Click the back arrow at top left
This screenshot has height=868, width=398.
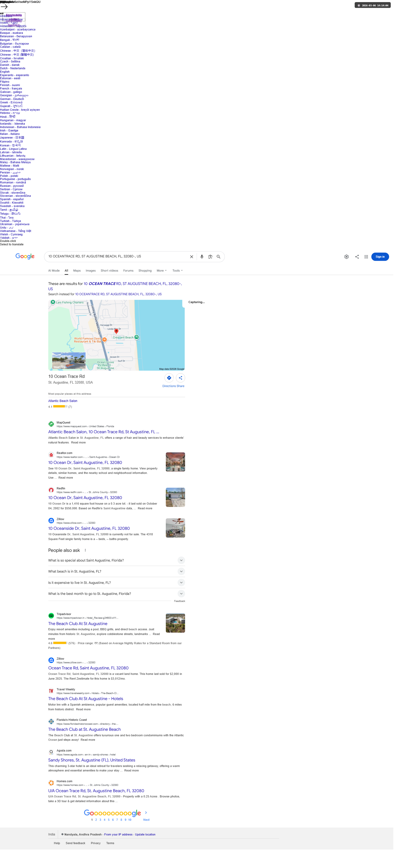click(4, 7)
